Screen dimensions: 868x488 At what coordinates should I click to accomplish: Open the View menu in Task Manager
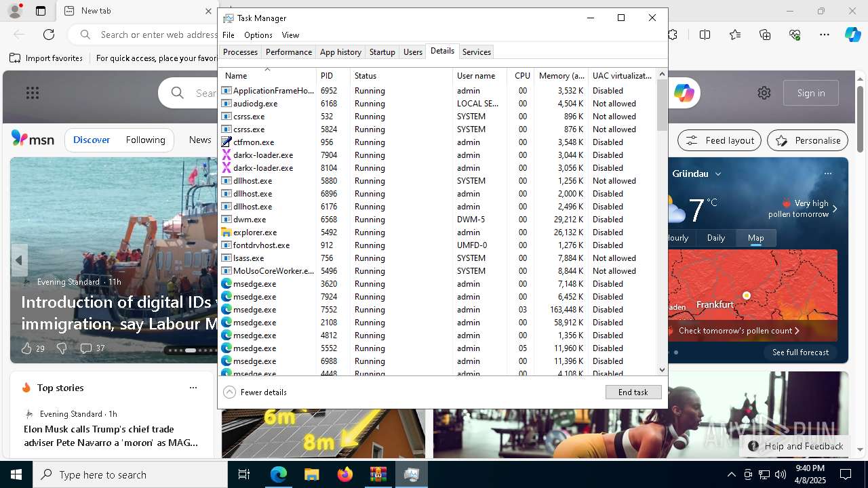pyautogui.click(x=290, y=35)
